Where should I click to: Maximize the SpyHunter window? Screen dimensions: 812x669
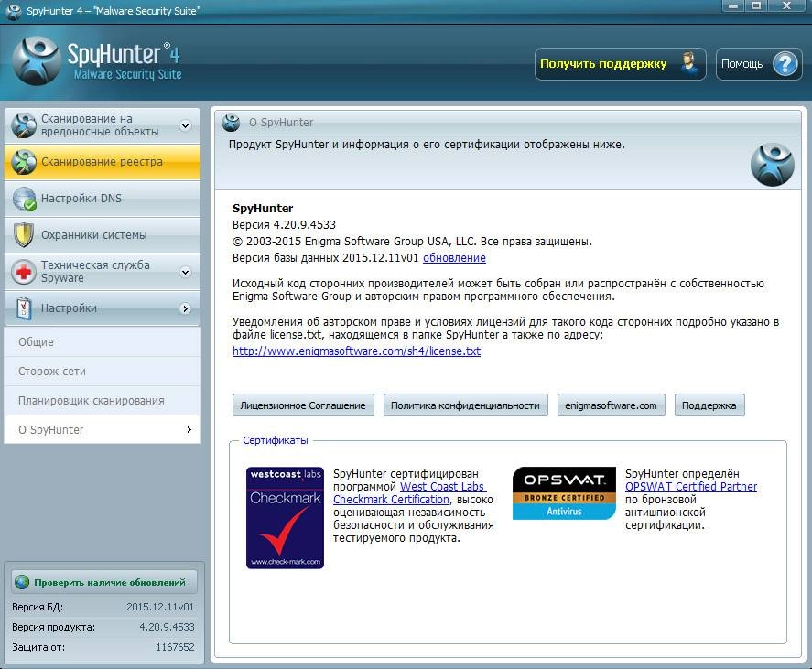(756, 6)
